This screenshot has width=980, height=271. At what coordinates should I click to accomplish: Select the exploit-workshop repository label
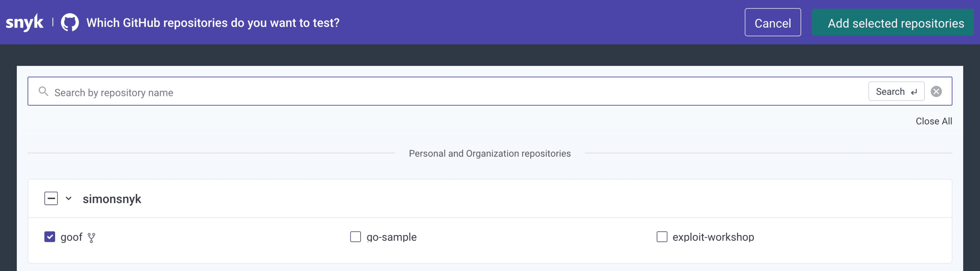click(x=713, y=237)
